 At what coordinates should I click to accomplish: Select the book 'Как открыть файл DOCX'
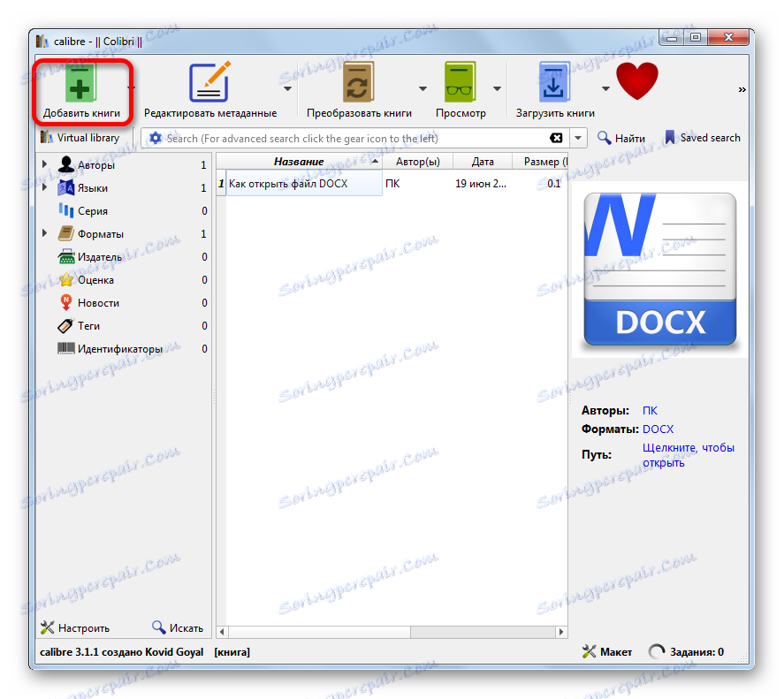pyautogui.click(x=304, y=184)
